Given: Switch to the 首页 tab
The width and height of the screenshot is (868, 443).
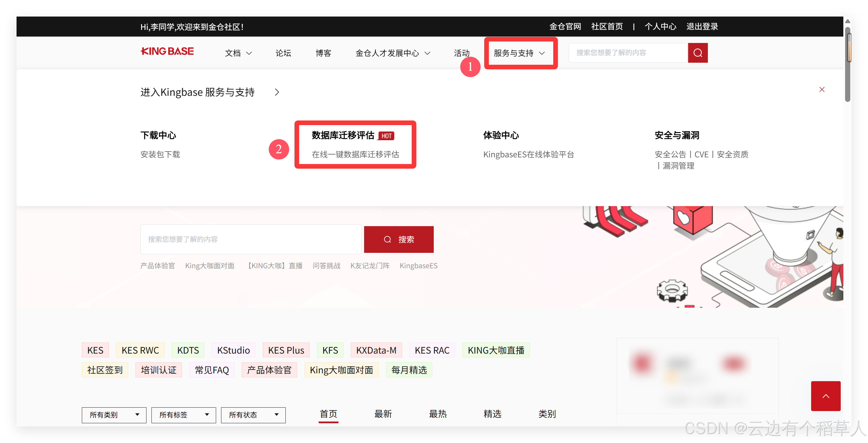Looking at the screenshot, I should (328, 414).
